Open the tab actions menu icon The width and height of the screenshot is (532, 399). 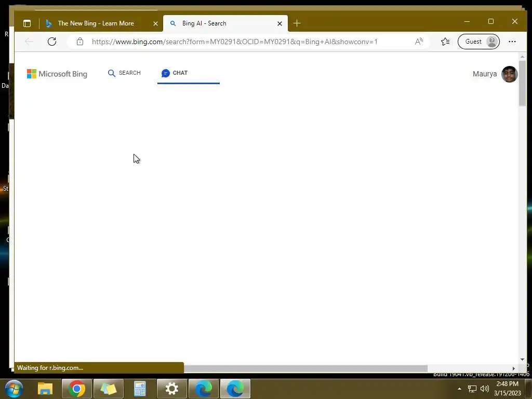27,23
